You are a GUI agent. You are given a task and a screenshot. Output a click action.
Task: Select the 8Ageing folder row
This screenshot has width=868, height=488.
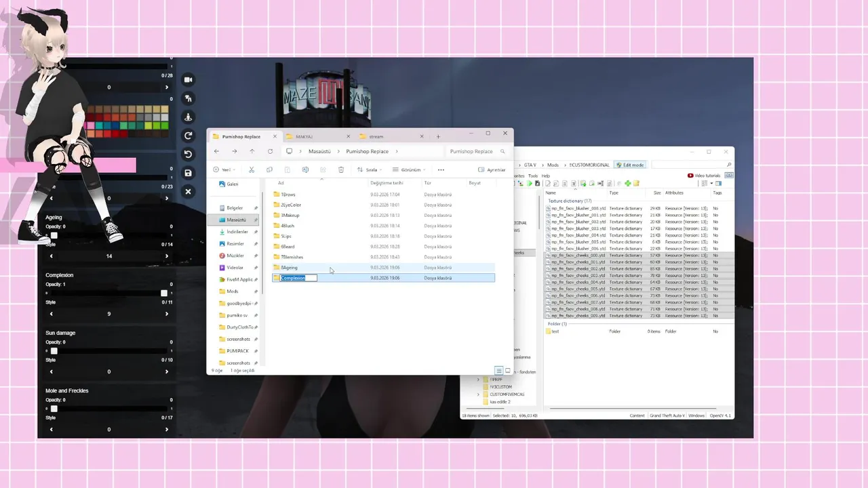383,268
